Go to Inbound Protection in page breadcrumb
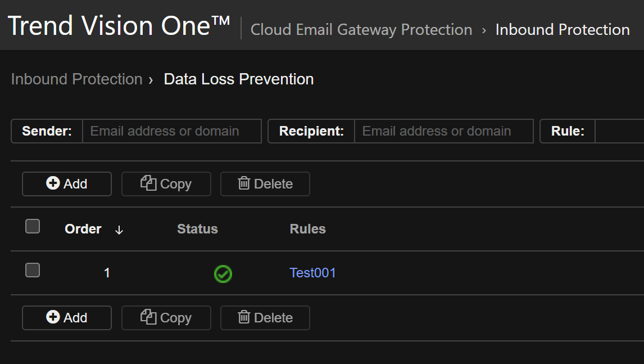 [x=76, y=79]
